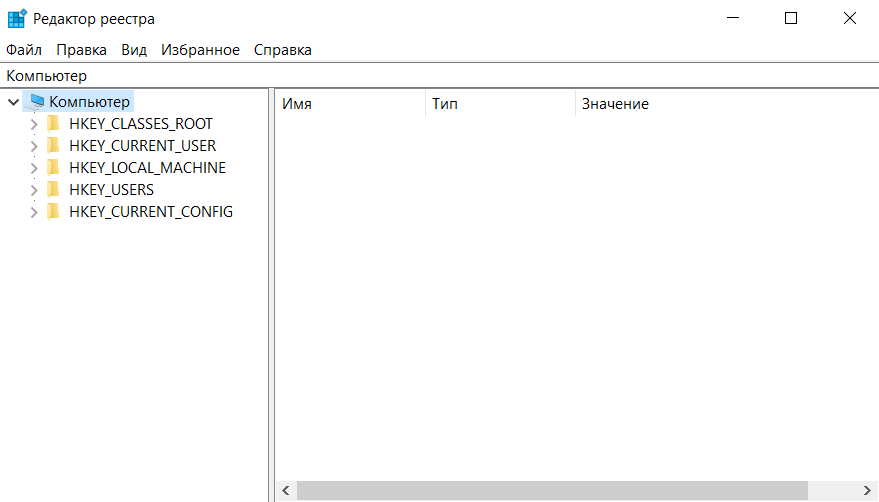Click the Registry Editor app icon in title bar
The height and width of the screenshot is (502, 879).
coord(17,18)
